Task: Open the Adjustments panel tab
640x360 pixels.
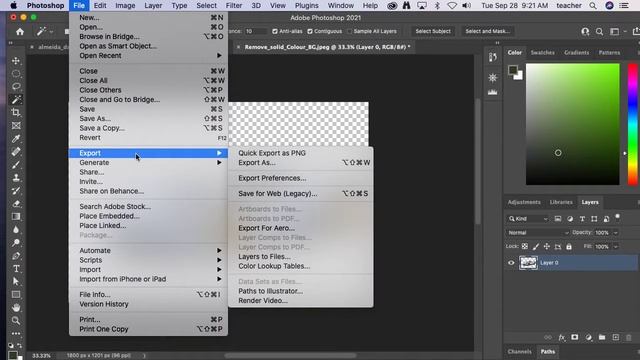Action: coord(524,202)
